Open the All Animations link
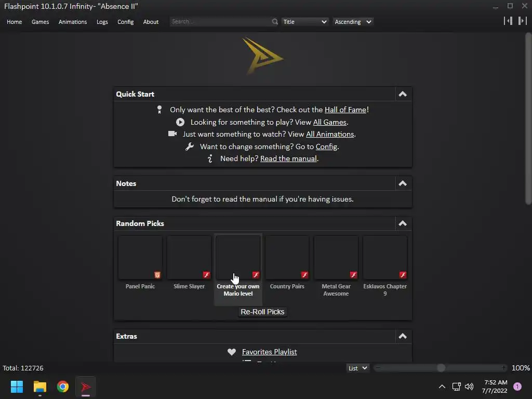 click(330, 134)
